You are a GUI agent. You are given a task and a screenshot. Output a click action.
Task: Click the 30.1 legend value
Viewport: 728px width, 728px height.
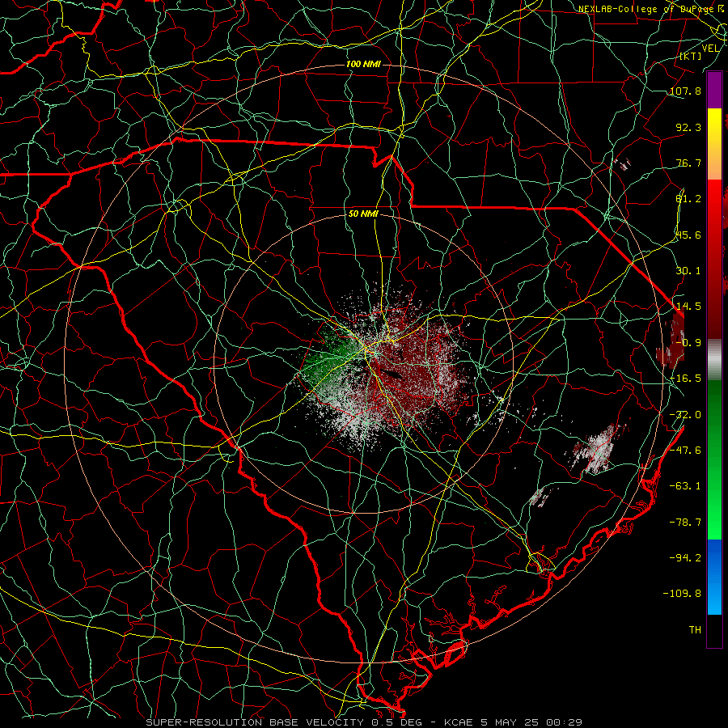pyautogui.click(x=688, y=271)
